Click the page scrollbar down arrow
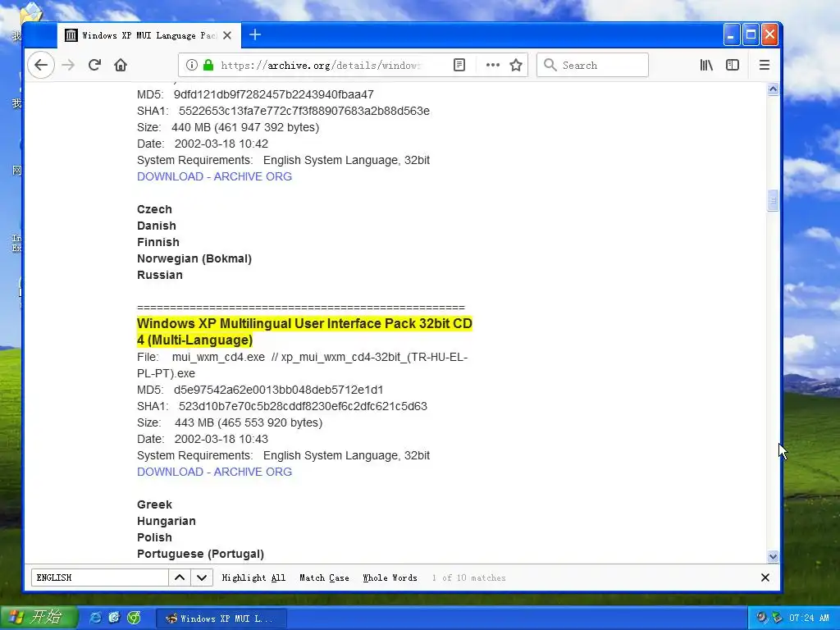 click(x=773, y=557)
